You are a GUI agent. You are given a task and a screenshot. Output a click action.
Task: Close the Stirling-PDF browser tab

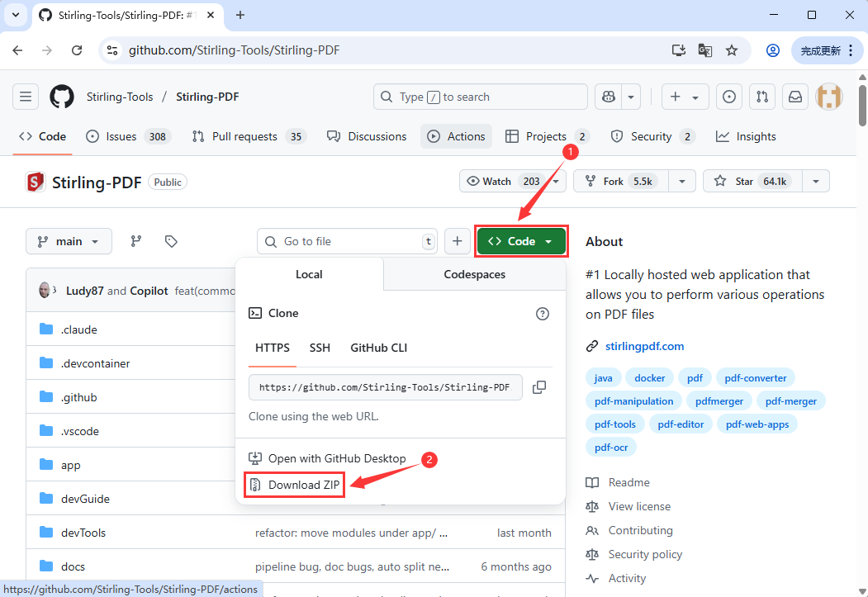pyautogui.click(x=211, y=15)
